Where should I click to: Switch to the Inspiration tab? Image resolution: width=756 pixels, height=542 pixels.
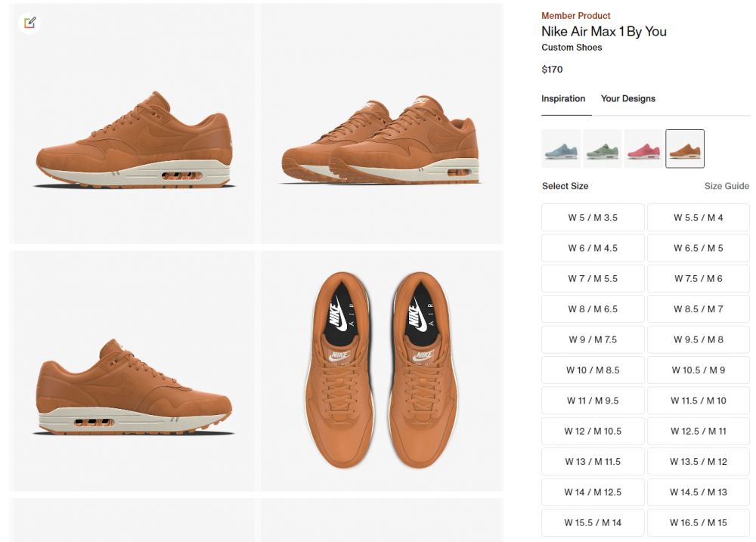click(563, 99)
